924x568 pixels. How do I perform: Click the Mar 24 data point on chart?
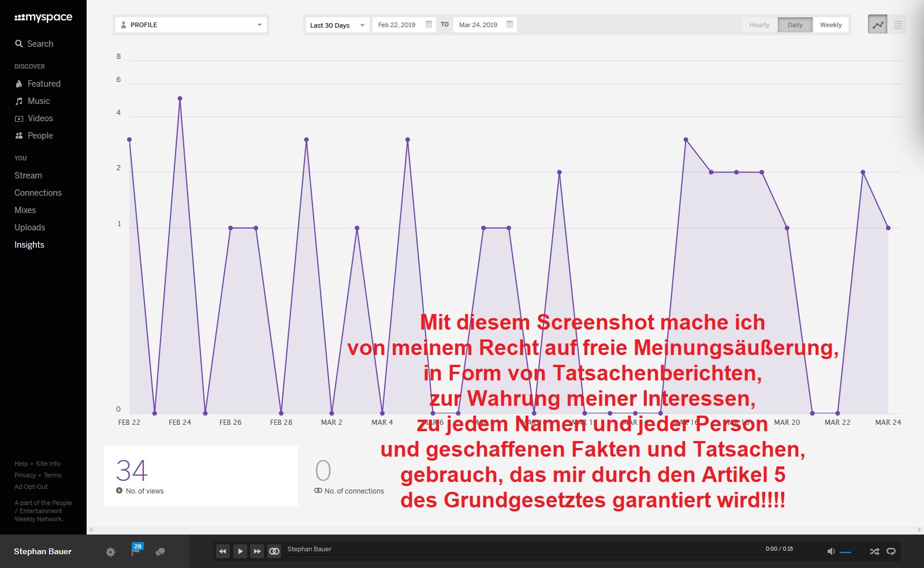pos(888,228)
